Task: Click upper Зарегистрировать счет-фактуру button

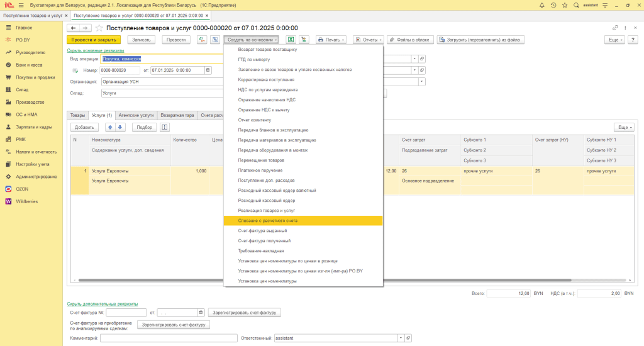Action: pyautogui.click(x=245, y=313)
